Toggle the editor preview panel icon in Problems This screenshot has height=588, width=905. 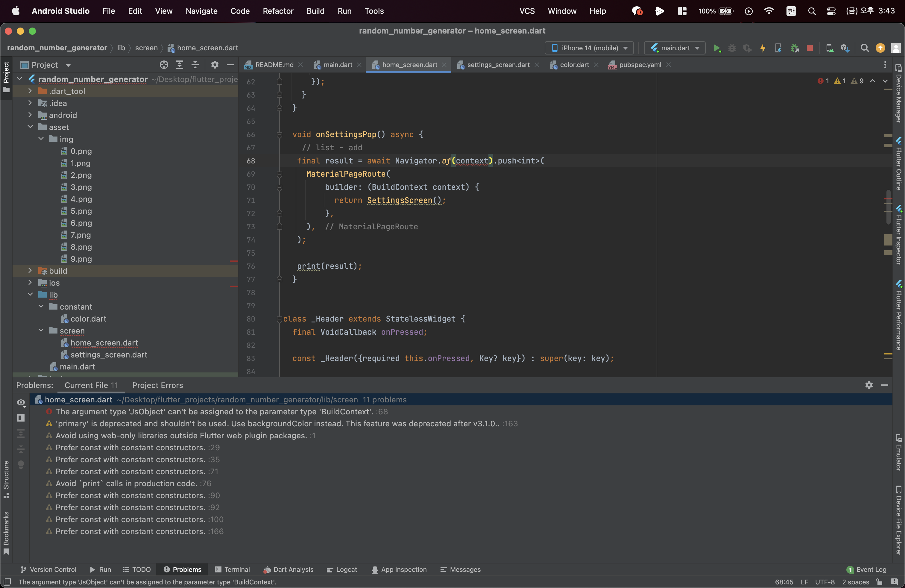[x=21, y=418]
